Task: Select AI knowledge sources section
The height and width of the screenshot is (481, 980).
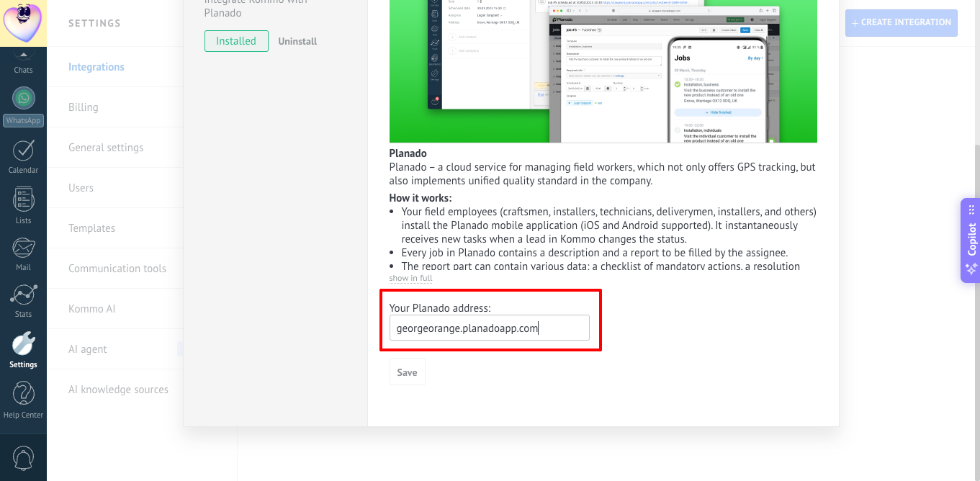Action: click(x=119, y=390)
